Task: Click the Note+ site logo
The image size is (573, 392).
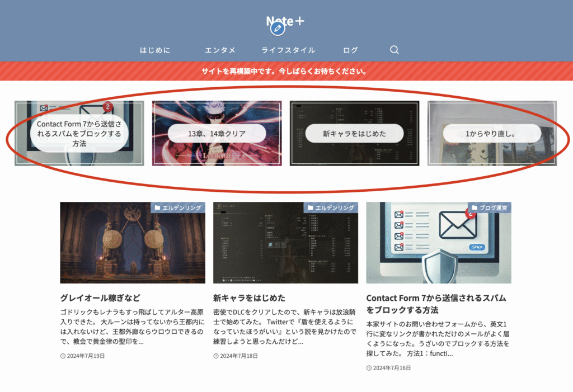Action: (285, 22)
